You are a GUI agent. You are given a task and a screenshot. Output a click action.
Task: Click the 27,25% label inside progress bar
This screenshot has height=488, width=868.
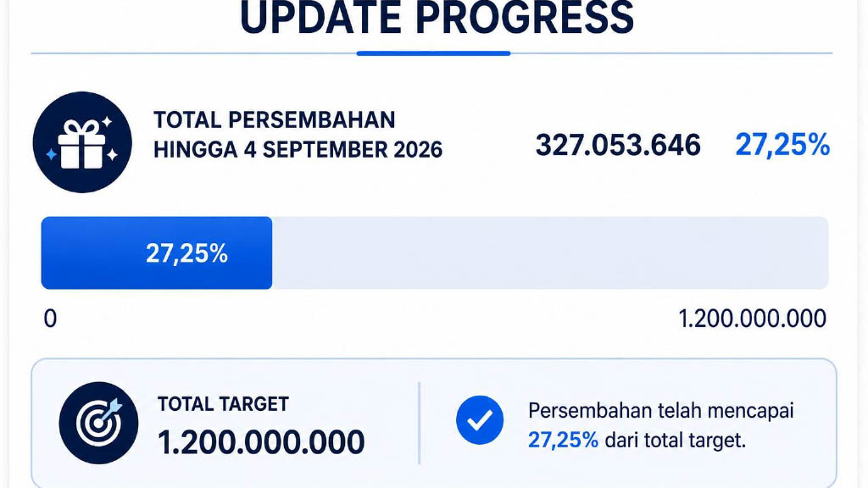[186, 254]
